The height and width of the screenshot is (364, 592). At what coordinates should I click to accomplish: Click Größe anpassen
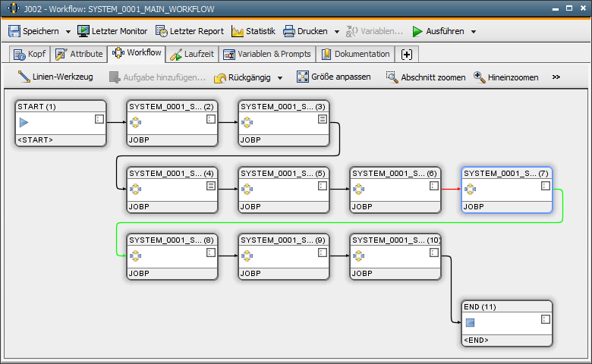[334, 77]
